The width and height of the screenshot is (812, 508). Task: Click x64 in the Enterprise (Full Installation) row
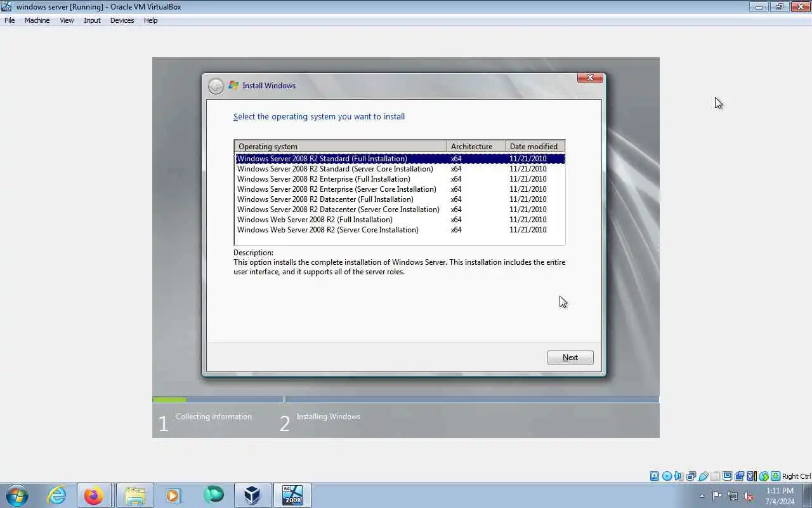[456, 179]
